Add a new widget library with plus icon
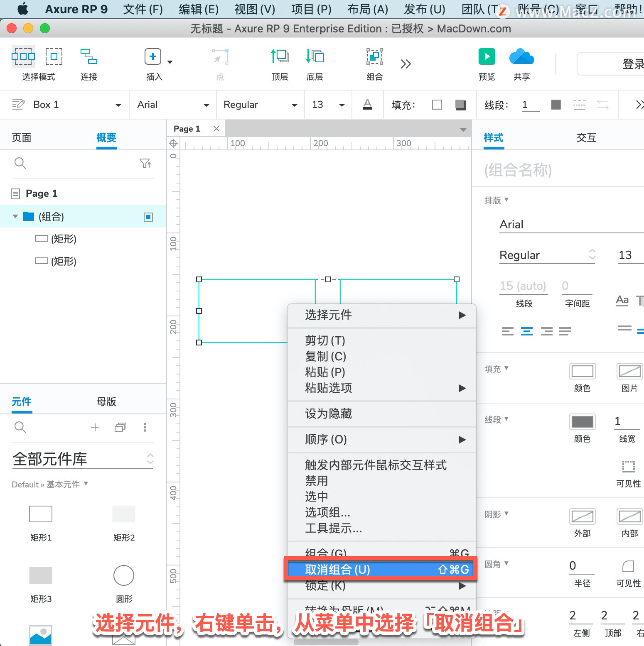 point(95,427)
